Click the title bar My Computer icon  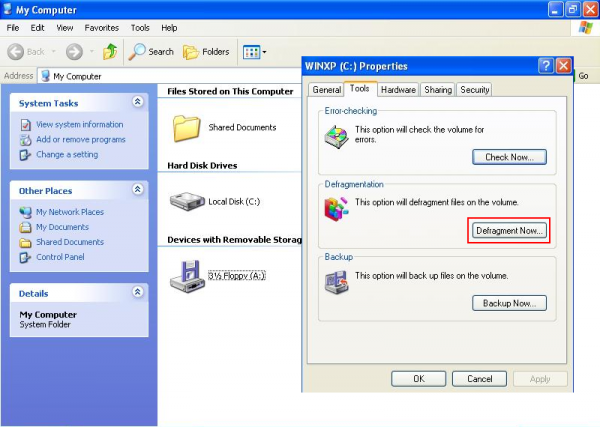pyautogui.click(x=7, y=9)
